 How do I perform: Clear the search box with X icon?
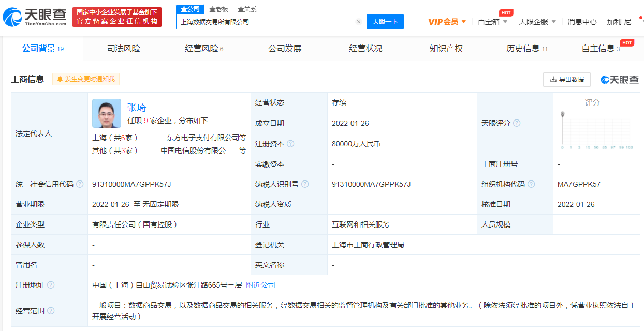(x=358, y=22)
